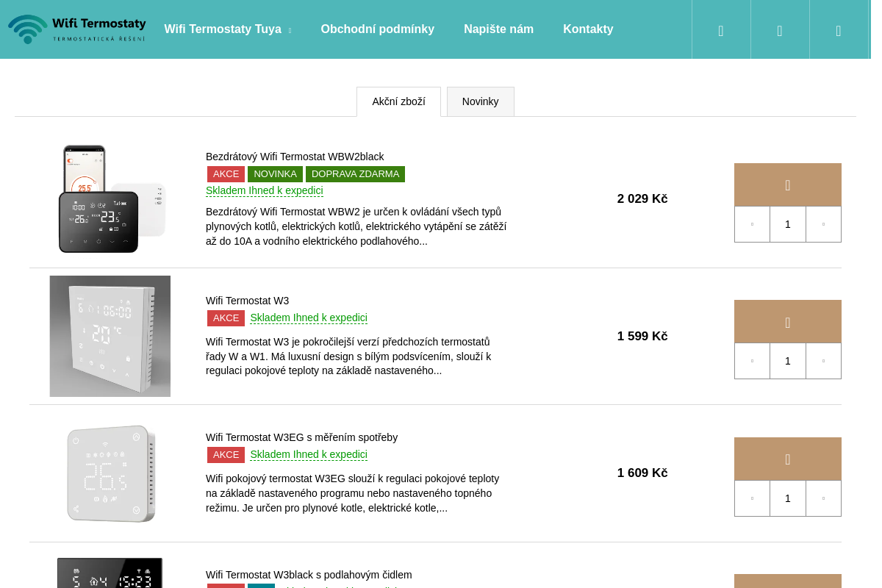Image resolution: width=882 pixels, height=588 pixels.
Task: Click the middle header icon
Action: (x=780, y=29)
